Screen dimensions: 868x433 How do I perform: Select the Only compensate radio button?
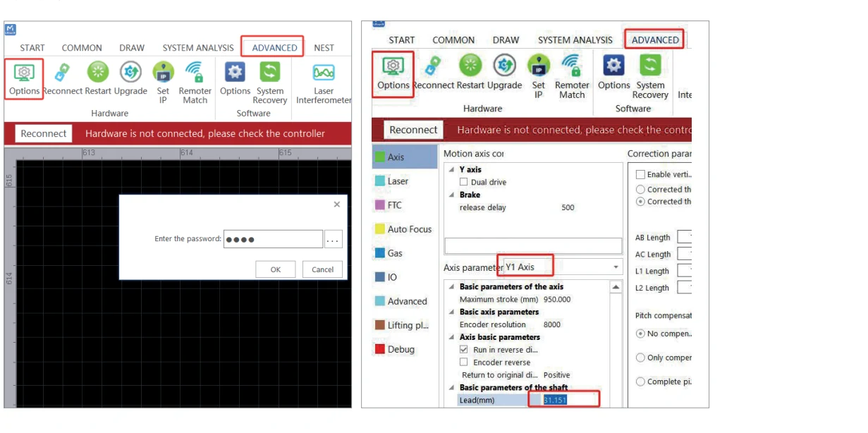pos(640,358)
